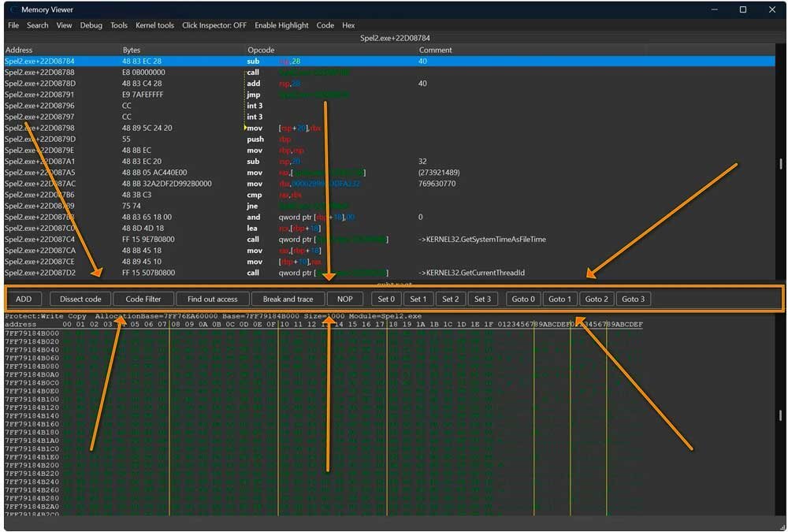Click the Memory Viewer app icon in title bar

tap(13, 9)
